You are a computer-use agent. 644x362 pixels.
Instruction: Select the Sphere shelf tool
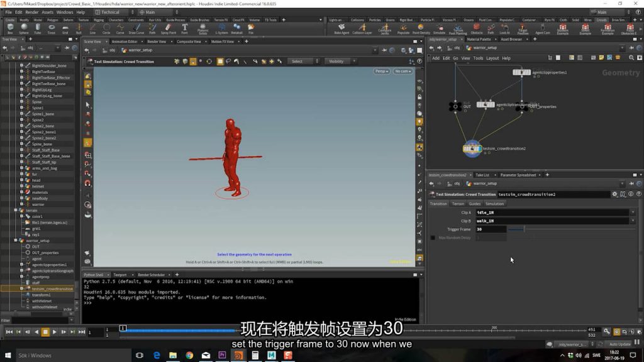[24, 29]
